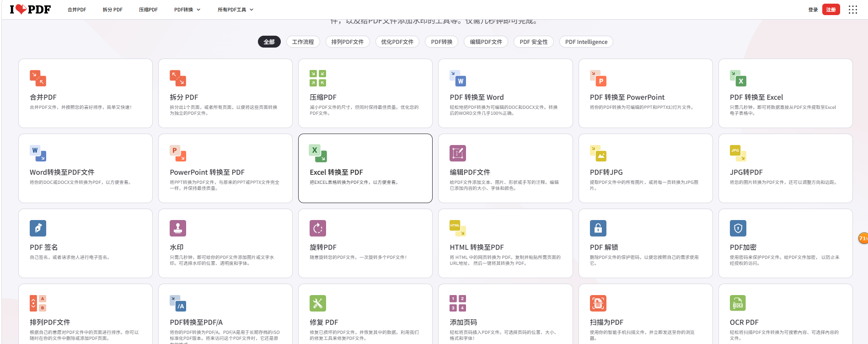The image size is (868, 344).
Task: Click 拆分 PDF in the top navigation
Action: pos(113,10)
